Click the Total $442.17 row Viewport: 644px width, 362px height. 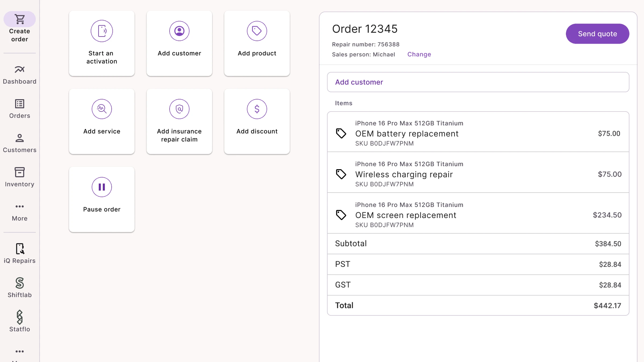pos(478,305)
